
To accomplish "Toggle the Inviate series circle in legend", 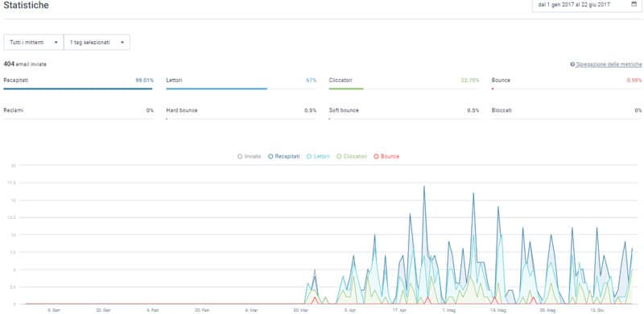I will click(240, 156).
